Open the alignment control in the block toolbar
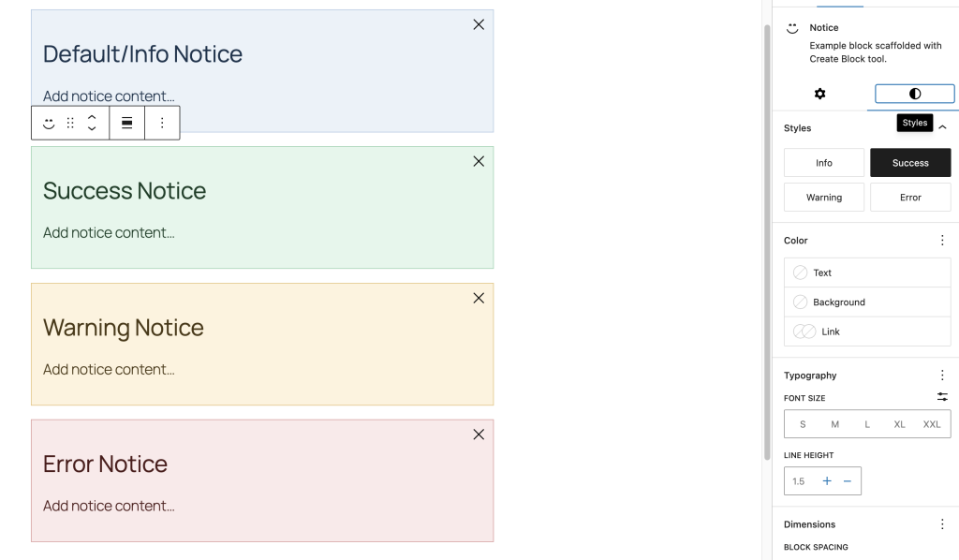 [x=126, y=123]
